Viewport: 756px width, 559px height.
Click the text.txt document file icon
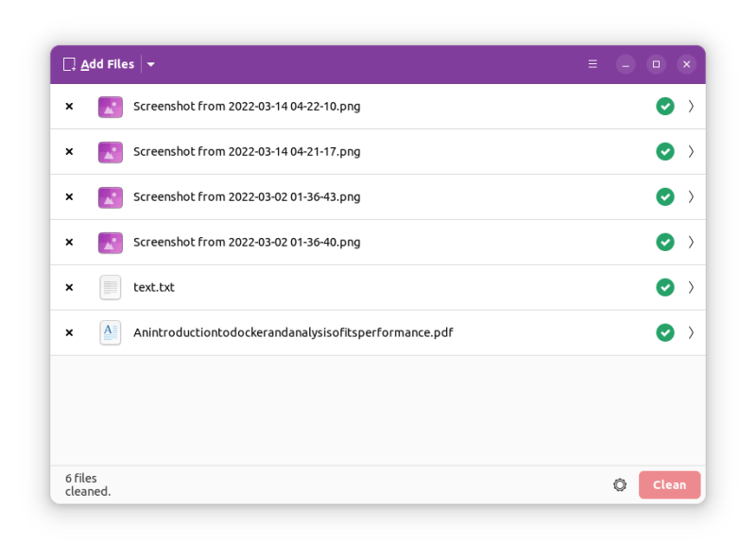coord(111,287)
